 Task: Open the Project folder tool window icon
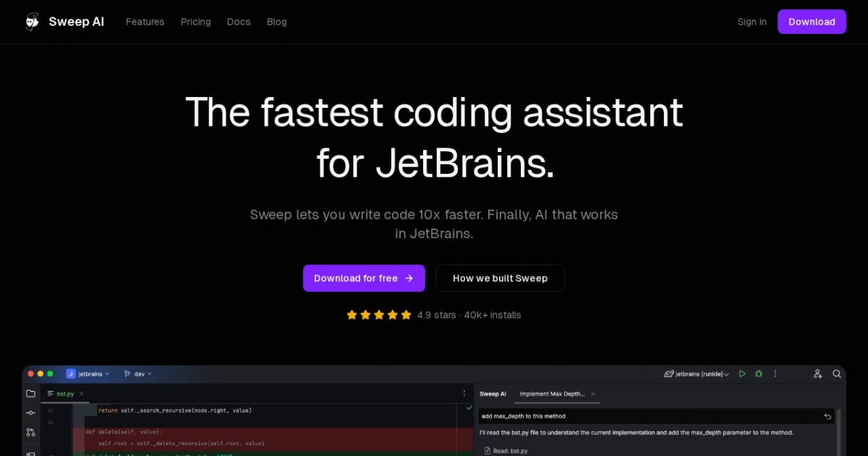click(x=30, y=394)
